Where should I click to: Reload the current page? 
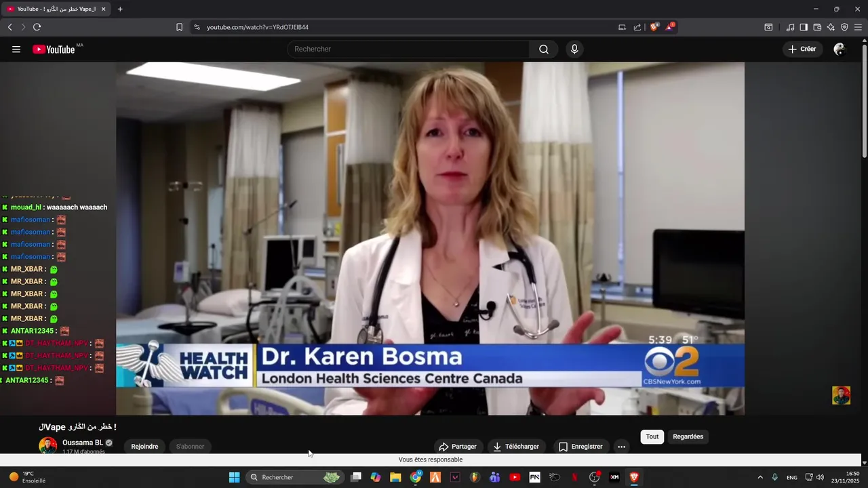click(x=37, y=27)
